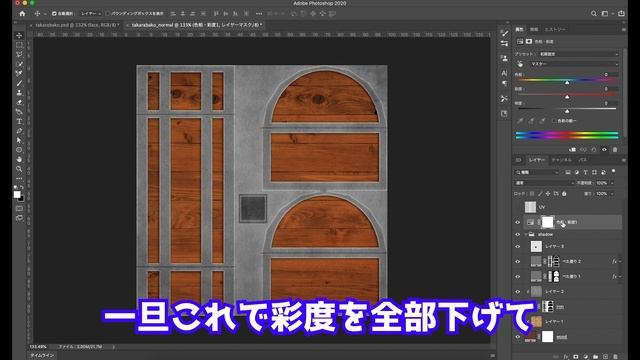This screenshot has height=360, width=640.
Task: Create a new layer icon at bottom
Action: [605, 356]
